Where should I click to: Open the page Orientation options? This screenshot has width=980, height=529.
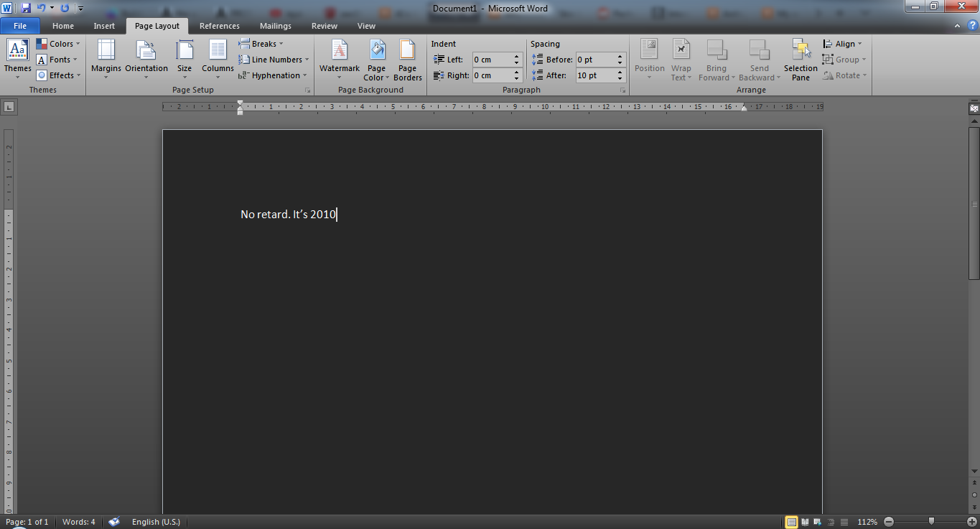click(x=146, y=60)
